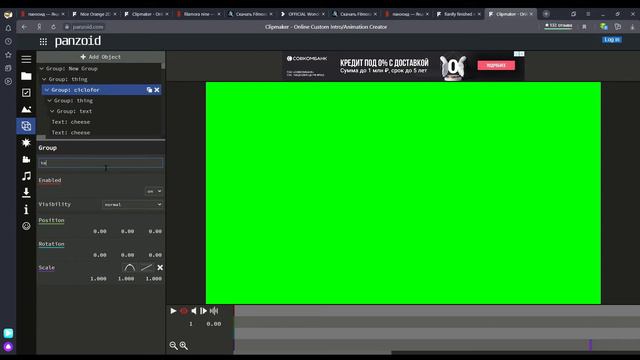Open the download render panel
The height and width of the screenshot is (360, 640).
tap(26, 192)
